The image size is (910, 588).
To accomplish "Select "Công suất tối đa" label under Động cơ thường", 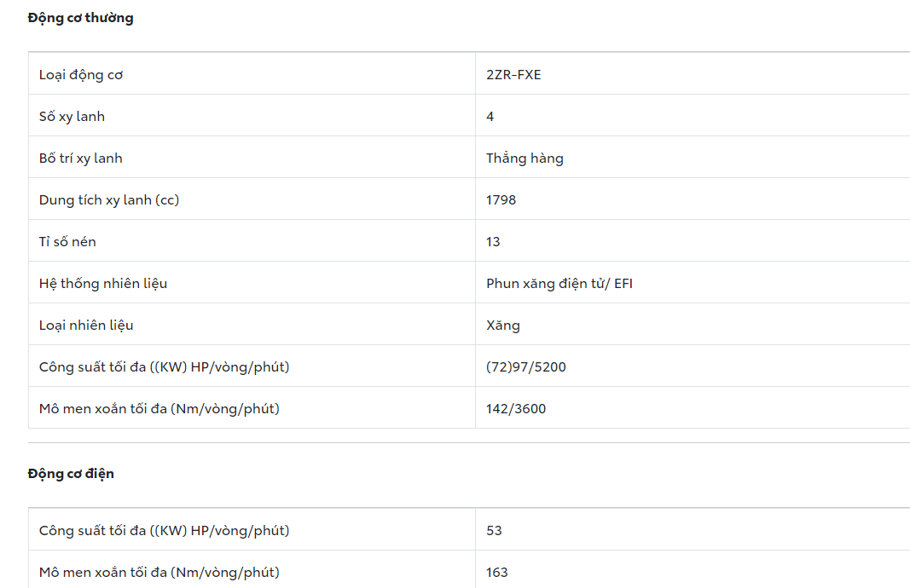I will click(x=164, y=367).
